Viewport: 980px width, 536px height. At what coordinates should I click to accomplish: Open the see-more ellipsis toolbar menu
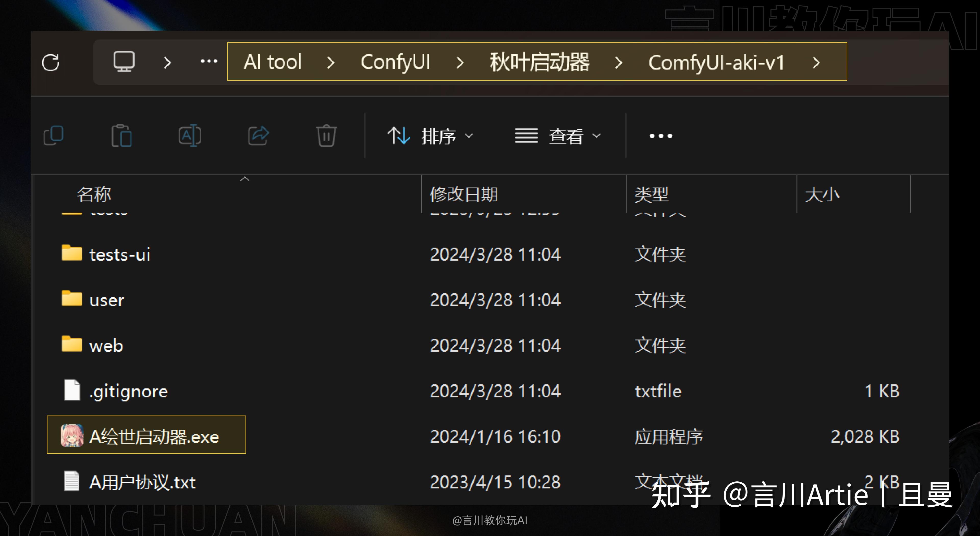[660, 136]
